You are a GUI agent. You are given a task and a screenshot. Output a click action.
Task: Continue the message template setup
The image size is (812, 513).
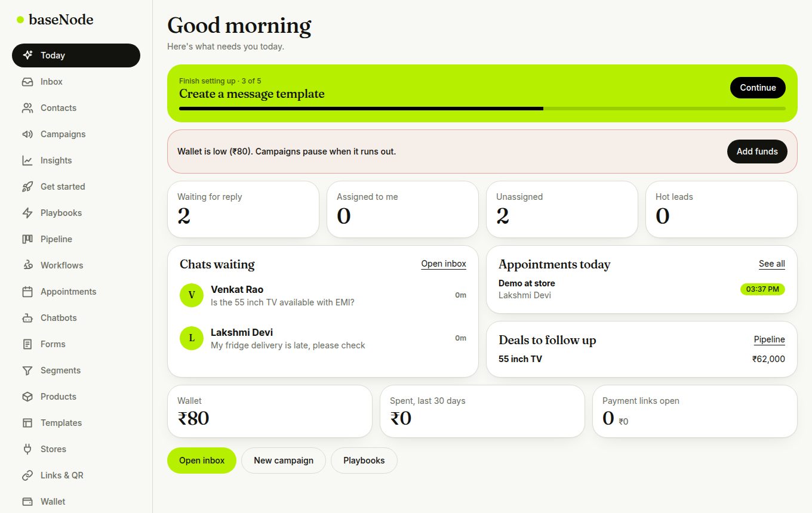(758, 88)
